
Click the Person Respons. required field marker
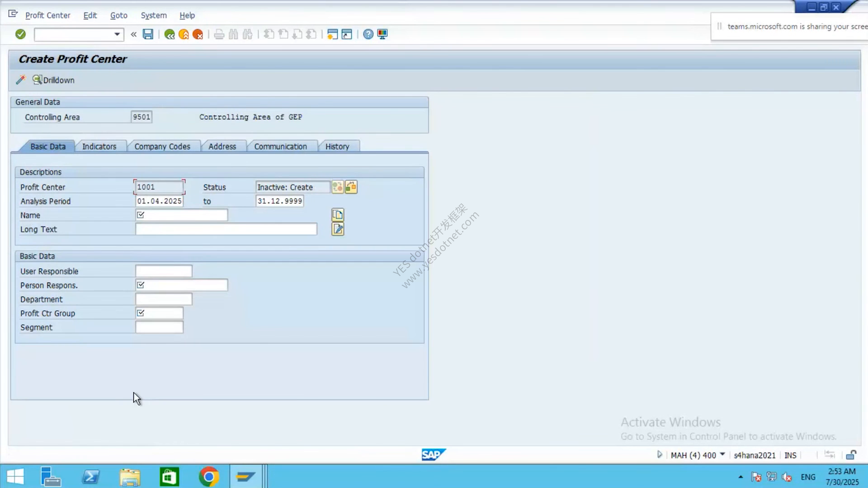pos(141,285)
